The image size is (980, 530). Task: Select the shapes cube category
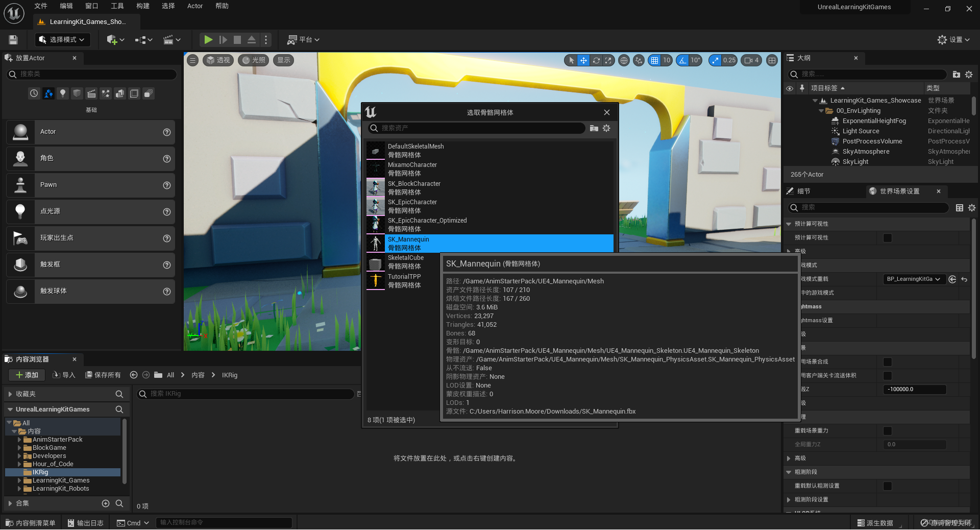77,93
